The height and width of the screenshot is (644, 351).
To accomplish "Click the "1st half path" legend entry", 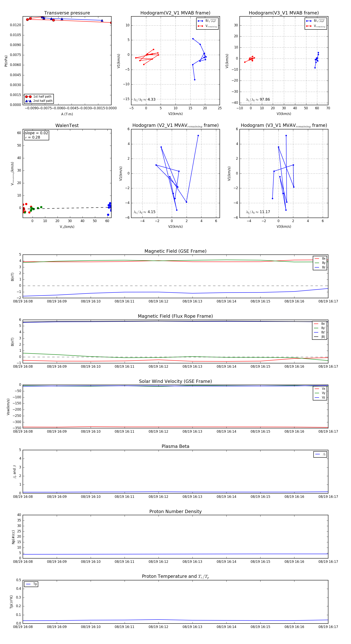I will click(x=39, y=96).
